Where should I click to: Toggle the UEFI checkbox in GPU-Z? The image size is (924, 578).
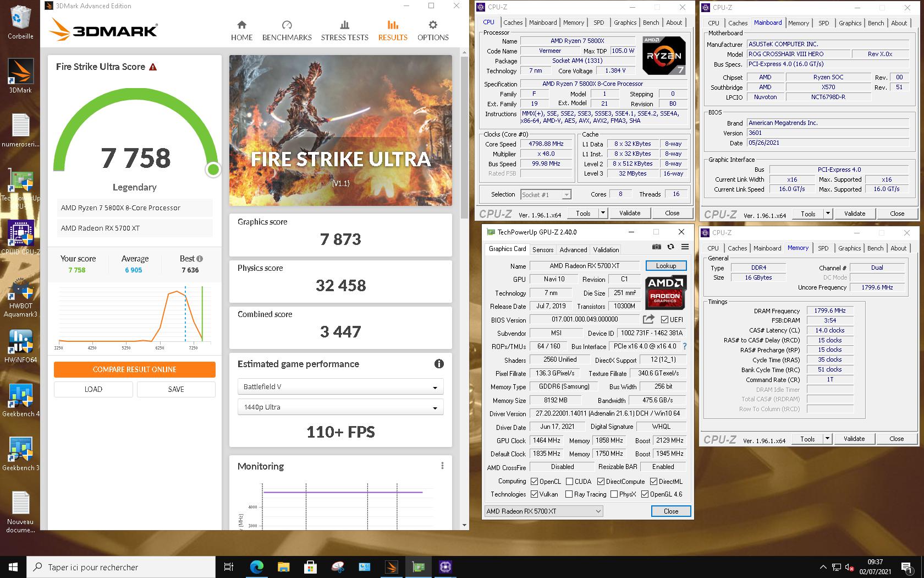[x=664, y=320]
